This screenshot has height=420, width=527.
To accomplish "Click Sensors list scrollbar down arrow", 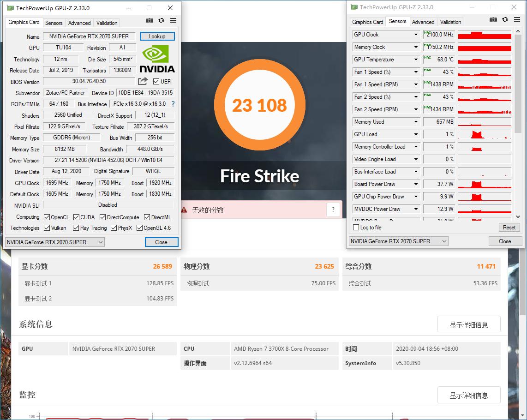I will pyautogui.click(x=518, y=217).
